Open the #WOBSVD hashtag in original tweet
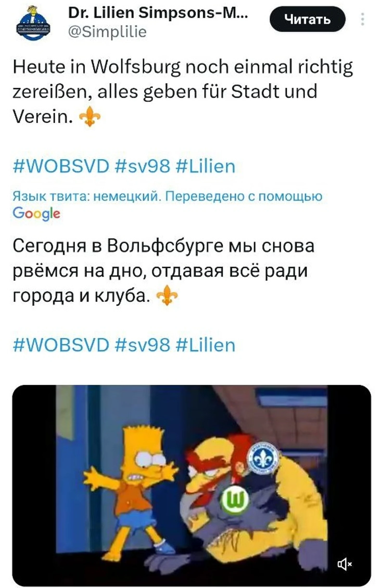This screenshot has height=588, width=380. pos(61,166)
